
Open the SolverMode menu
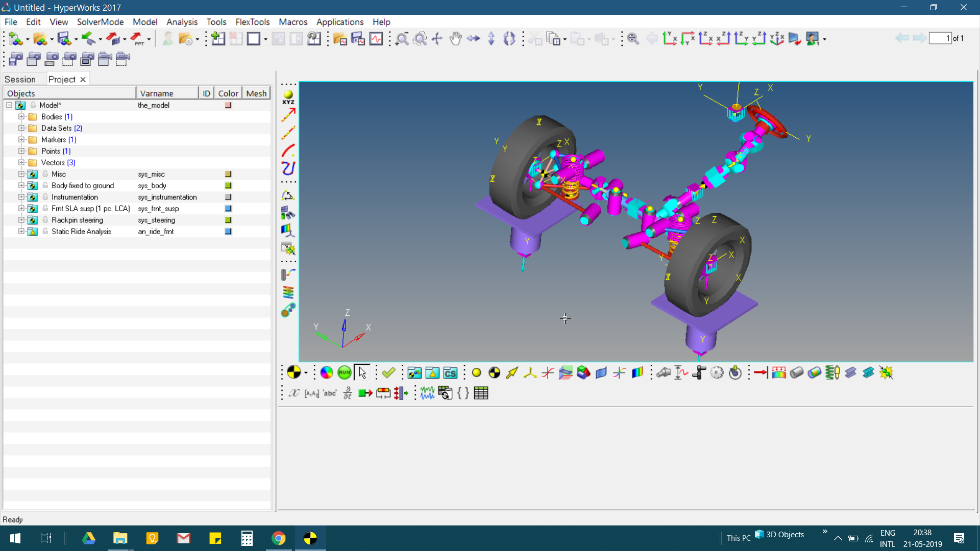pyautogui.click(x=100, y=22)
